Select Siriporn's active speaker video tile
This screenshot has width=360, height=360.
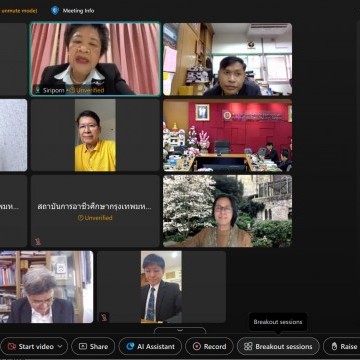tap(95, 59)
